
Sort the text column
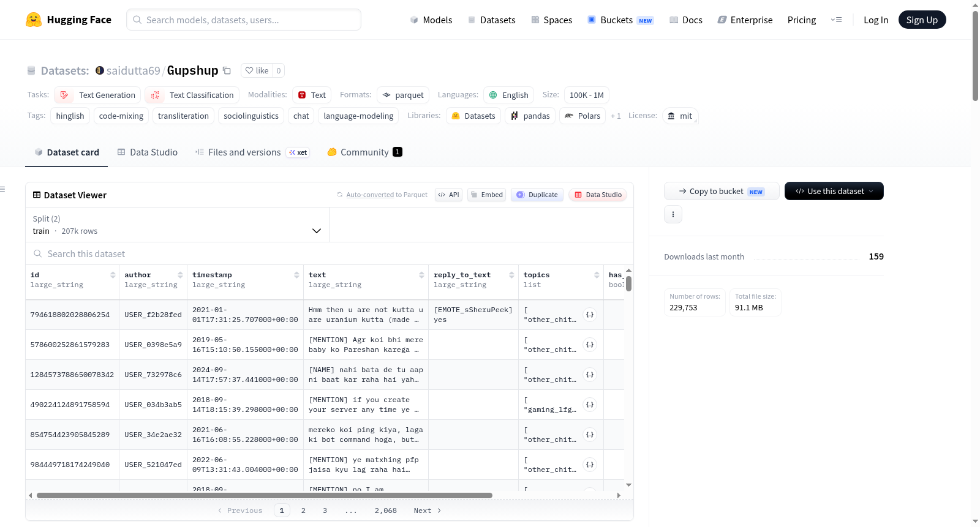421,275
